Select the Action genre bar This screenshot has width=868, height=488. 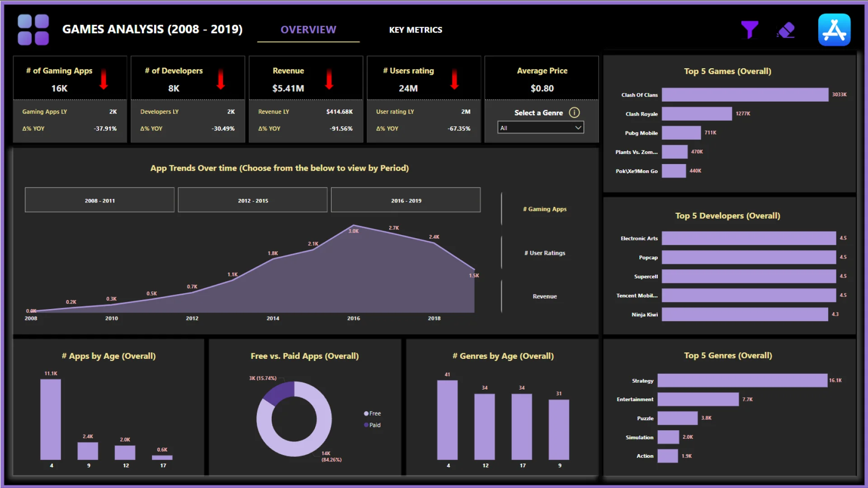point(668,456)
